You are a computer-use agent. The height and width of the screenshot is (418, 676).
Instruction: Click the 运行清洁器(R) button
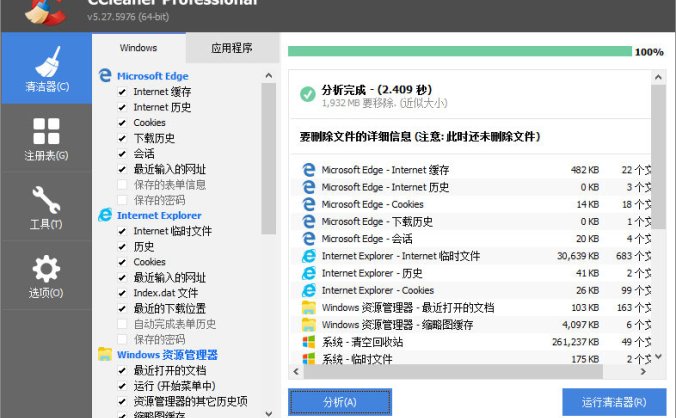coord(613,402)
